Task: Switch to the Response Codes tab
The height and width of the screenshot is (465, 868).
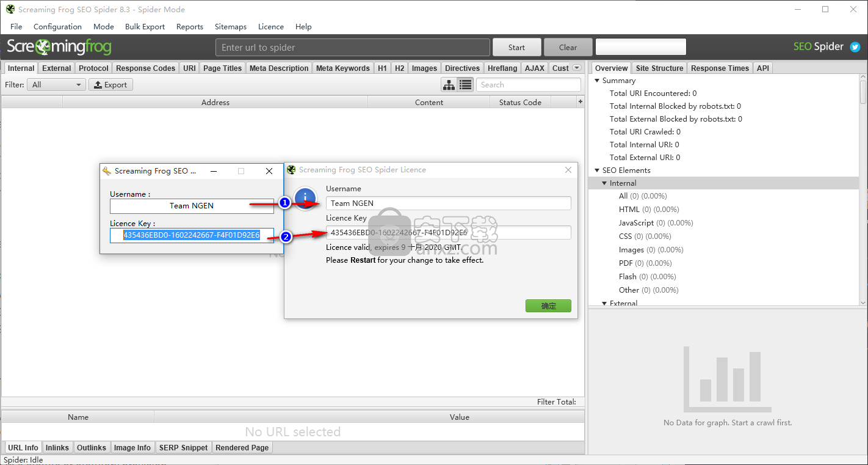Action: [x=145, y=68]
